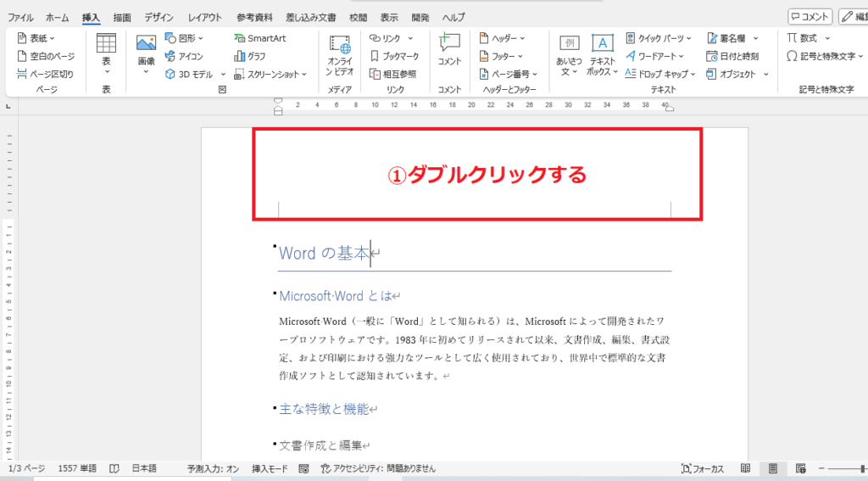
Task: Insert a 空白のページ blank page
Action: click(46, 56)
